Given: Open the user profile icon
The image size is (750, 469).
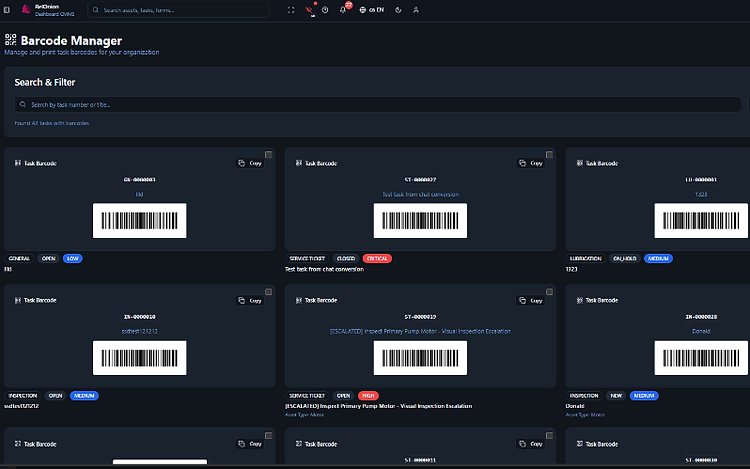Looking at the screenshot, I should coord(416,10).
